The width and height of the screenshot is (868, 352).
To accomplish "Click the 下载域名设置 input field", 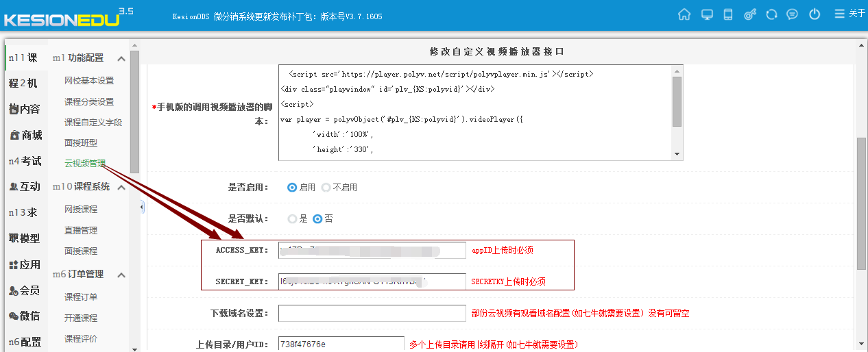I will tap(372, 314).
